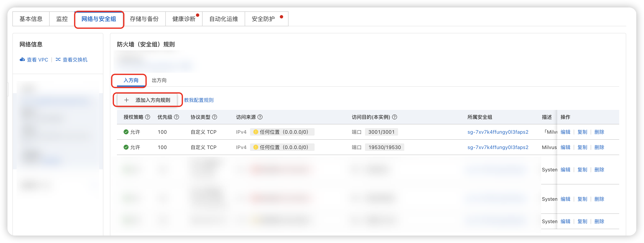644x243 pixels.
Task: Click plus icon on 添加入方向规则 button
Action: [126, 100]
